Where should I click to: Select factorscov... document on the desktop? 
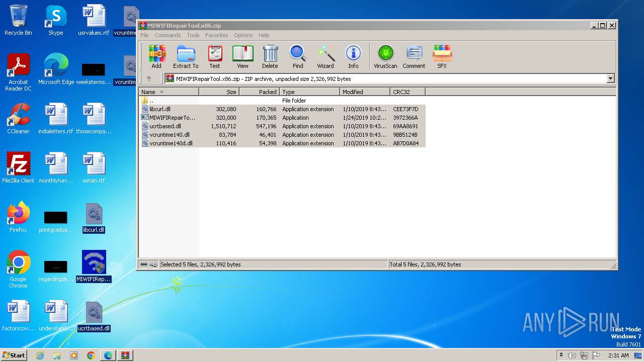(18, 316)
